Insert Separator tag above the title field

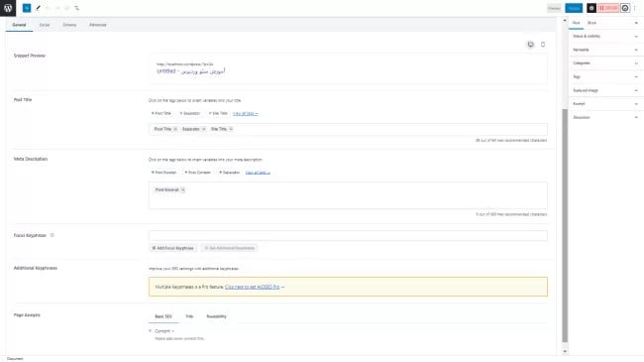tap(190, 113)
